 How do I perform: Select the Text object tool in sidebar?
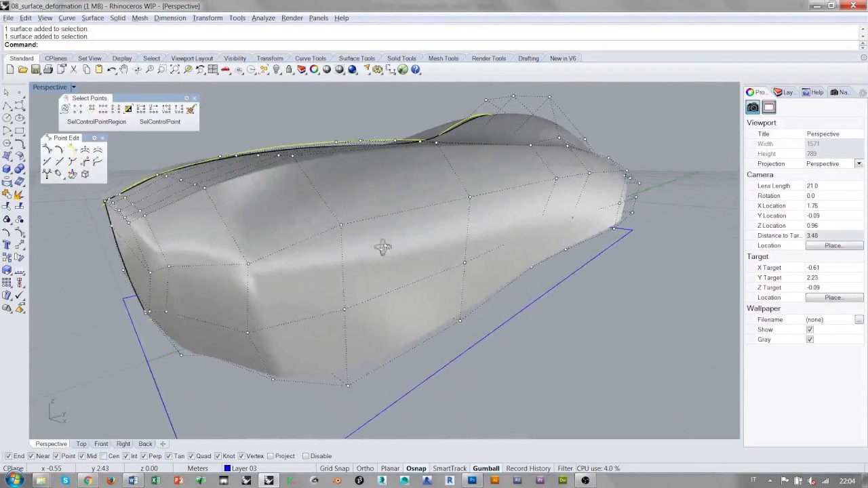[x=7, y=245]
